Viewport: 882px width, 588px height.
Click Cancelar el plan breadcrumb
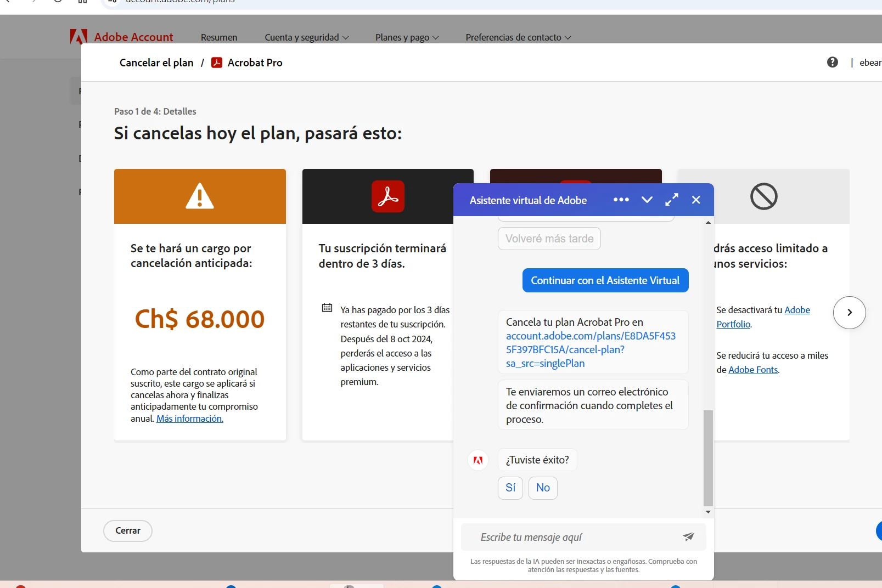point(156,63)
